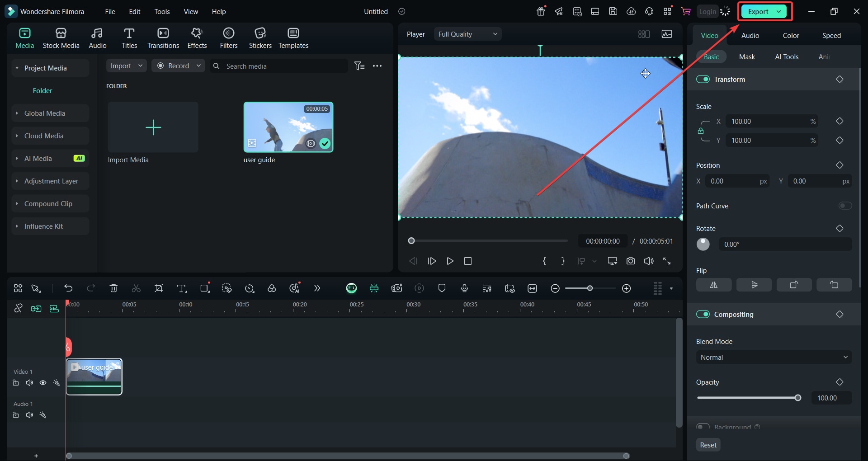868x461 pixels.
Task: Click the Play button in player
Action: pyautogui.click(x=450, y=261)
